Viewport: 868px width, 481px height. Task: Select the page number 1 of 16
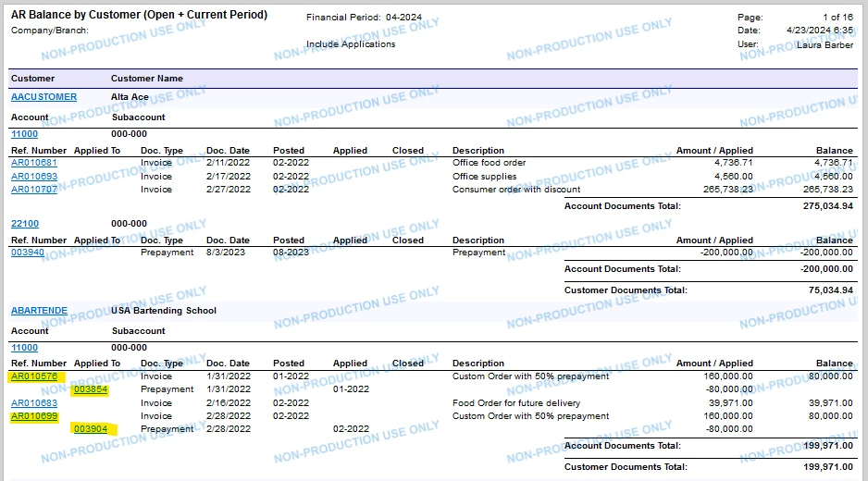(837, 18)
